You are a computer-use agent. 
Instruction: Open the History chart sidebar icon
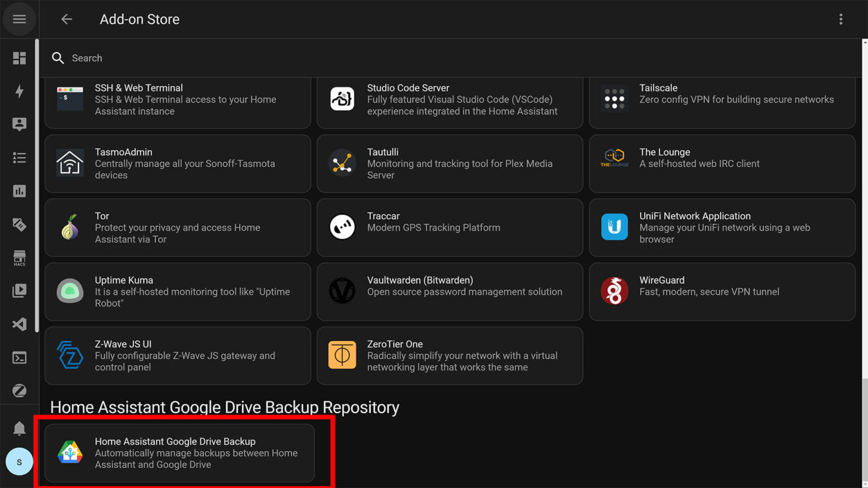(x=19, y=191)
